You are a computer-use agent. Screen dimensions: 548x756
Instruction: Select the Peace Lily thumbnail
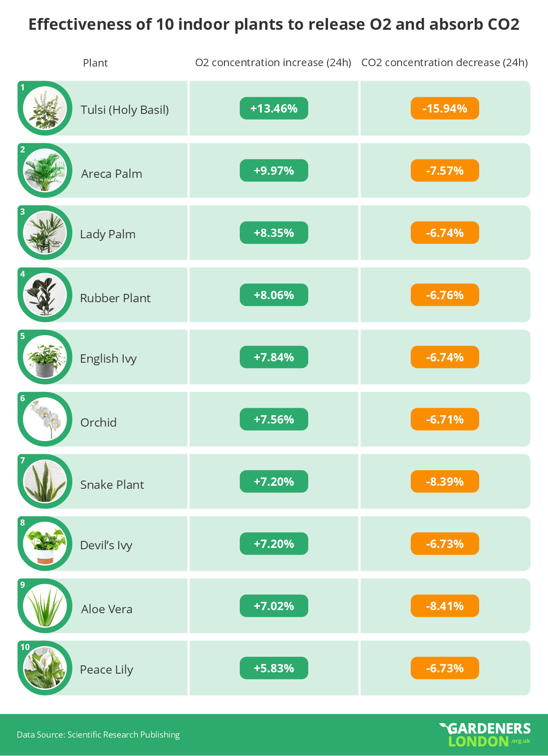(45, 668)
